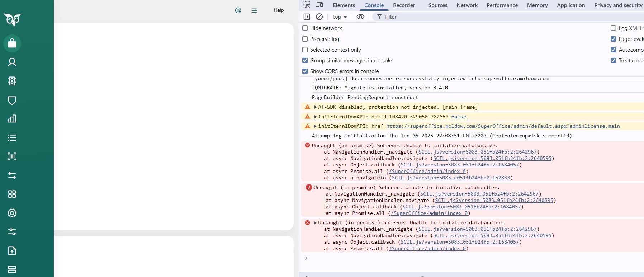Open the list sidebar icon

[12, 138]
